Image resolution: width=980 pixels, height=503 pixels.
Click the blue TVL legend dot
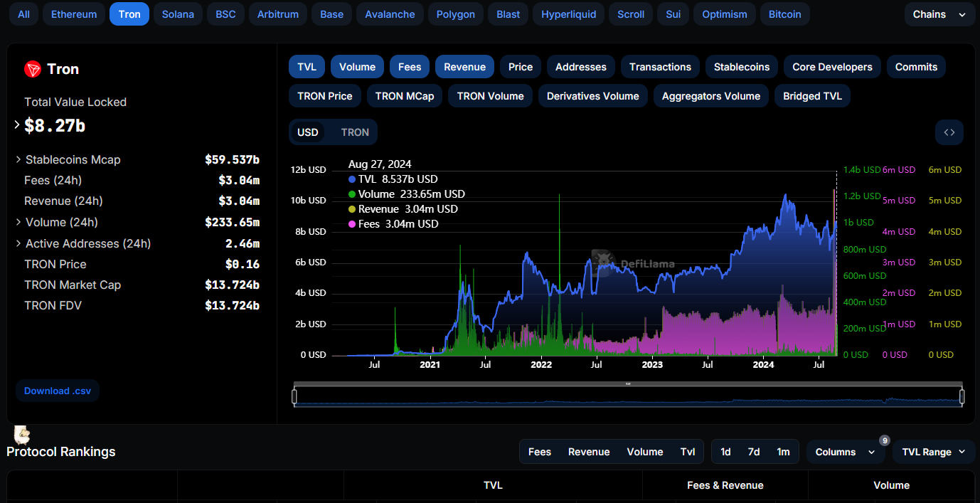(353, 179)
